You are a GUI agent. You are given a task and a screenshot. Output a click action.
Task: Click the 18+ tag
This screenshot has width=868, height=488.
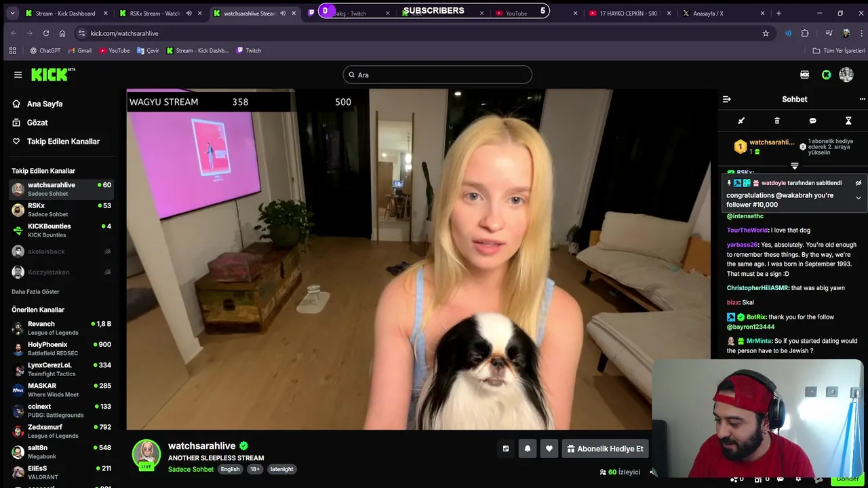(255, 469)
